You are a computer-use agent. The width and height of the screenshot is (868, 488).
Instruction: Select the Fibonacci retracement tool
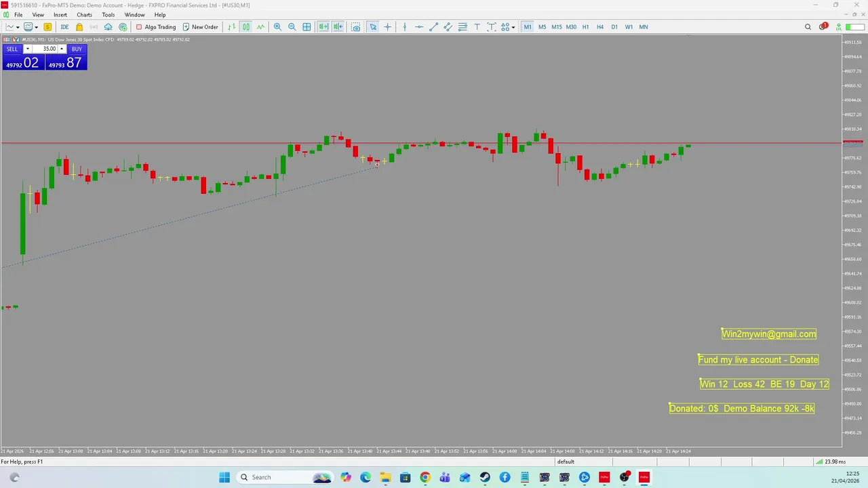462,27
